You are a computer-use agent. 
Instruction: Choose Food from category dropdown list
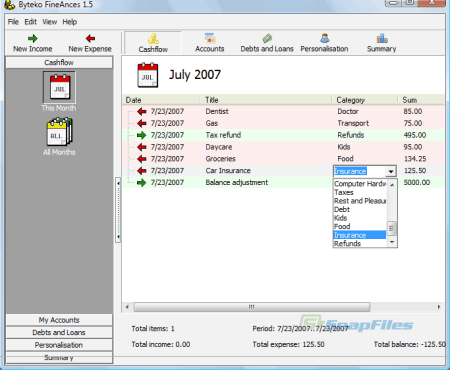coord(360,226)
